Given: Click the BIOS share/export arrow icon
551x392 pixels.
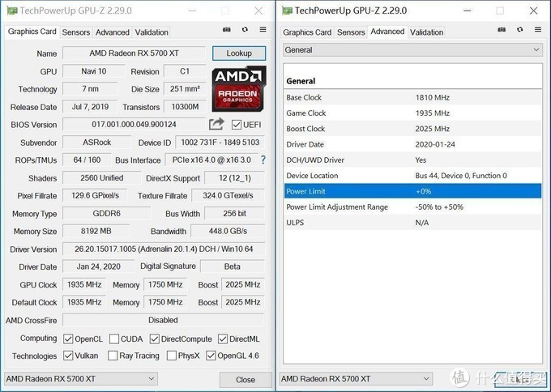Looking at the screenshot, I should 216,124.
